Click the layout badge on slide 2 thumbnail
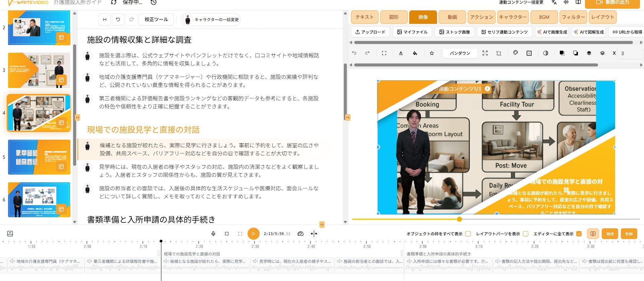Image resolution: width=644 pixels, height=281 pixels. 61,38
